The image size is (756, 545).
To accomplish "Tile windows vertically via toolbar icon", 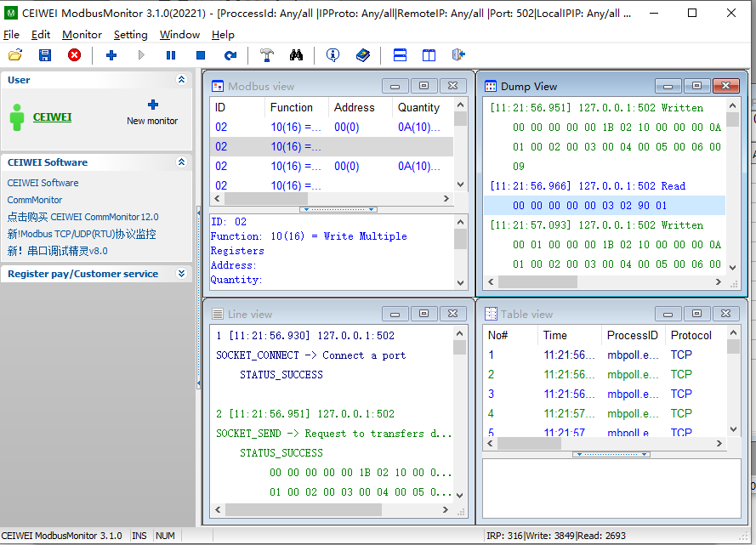I will click(x=429, y=55).
